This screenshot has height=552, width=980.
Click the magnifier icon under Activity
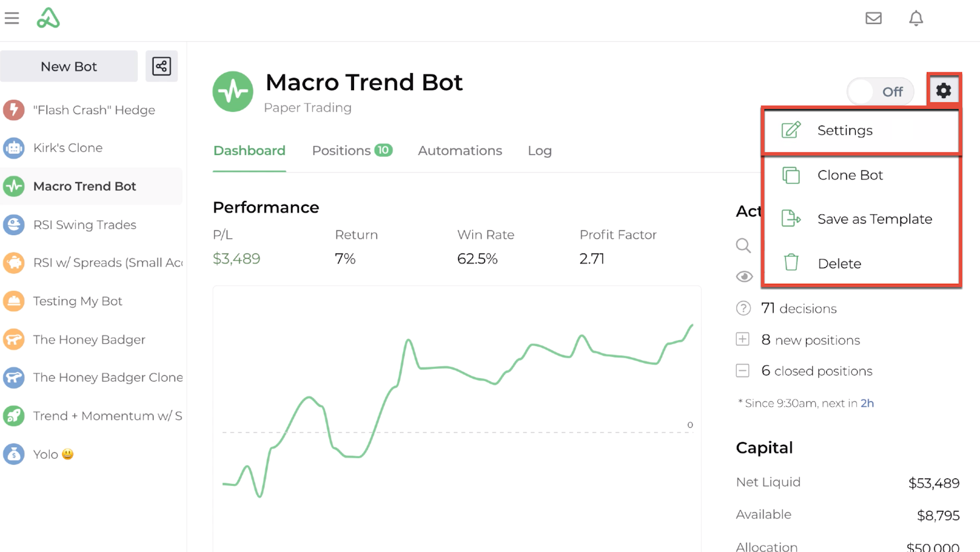click(744, 246)
